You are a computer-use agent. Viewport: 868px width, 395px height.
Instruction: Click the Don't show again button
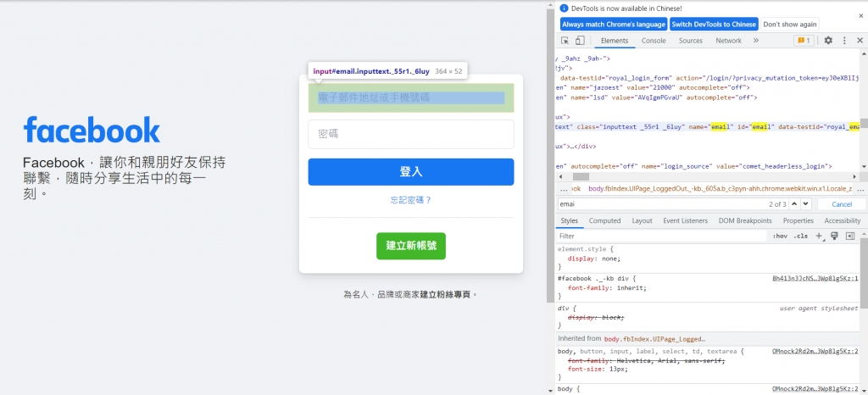(790, 25)
